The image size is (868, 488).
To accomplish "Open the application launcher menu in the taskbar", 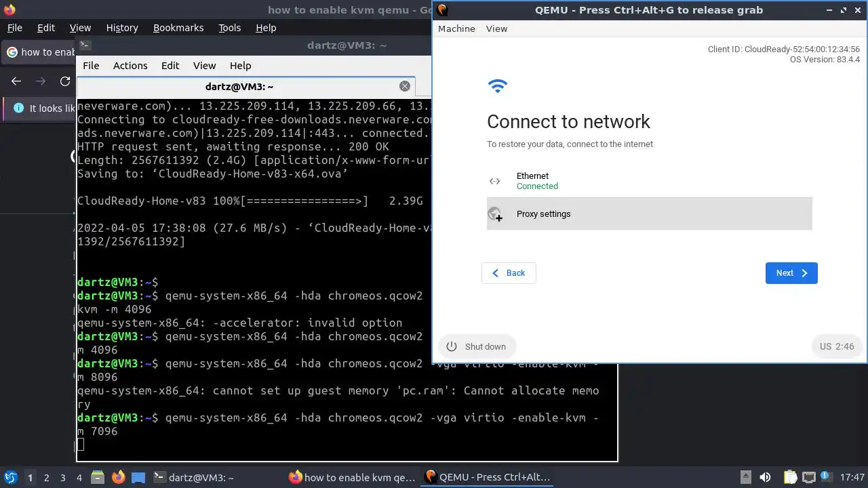I will [x=11, y=477].
